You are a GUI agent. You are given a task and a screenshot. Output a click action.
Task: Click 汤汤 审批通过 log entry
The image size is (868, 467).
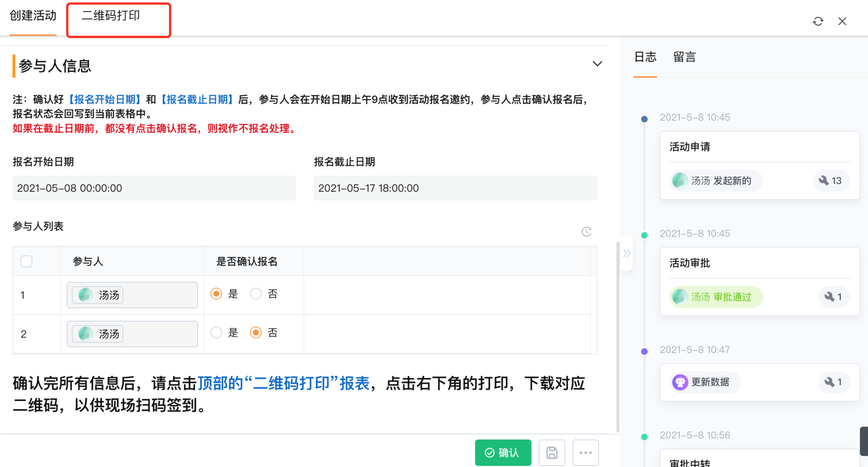click(x=716, y=297)
